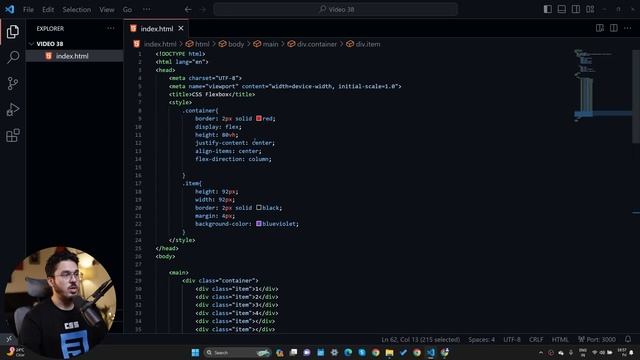Click body breadcrumb segment
The height and width of the screenshot is (360, 640).
(x=231, y=44)
